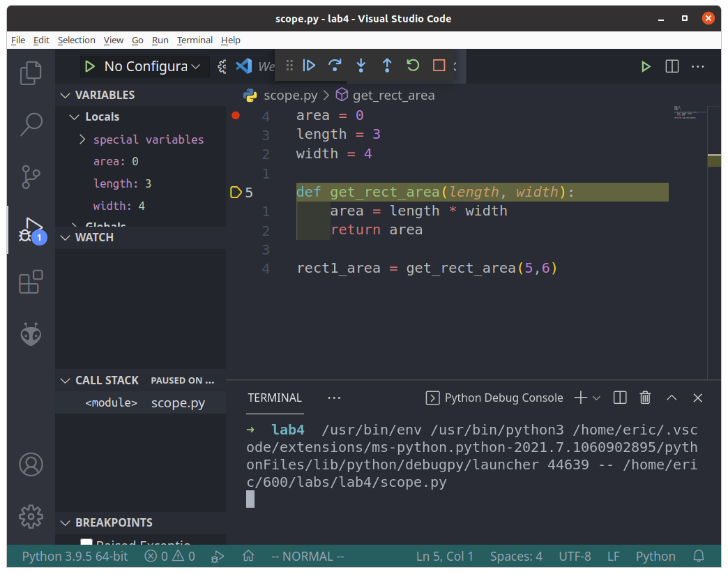Select the TERMINAL panel tab

click(x=275, y=398)
